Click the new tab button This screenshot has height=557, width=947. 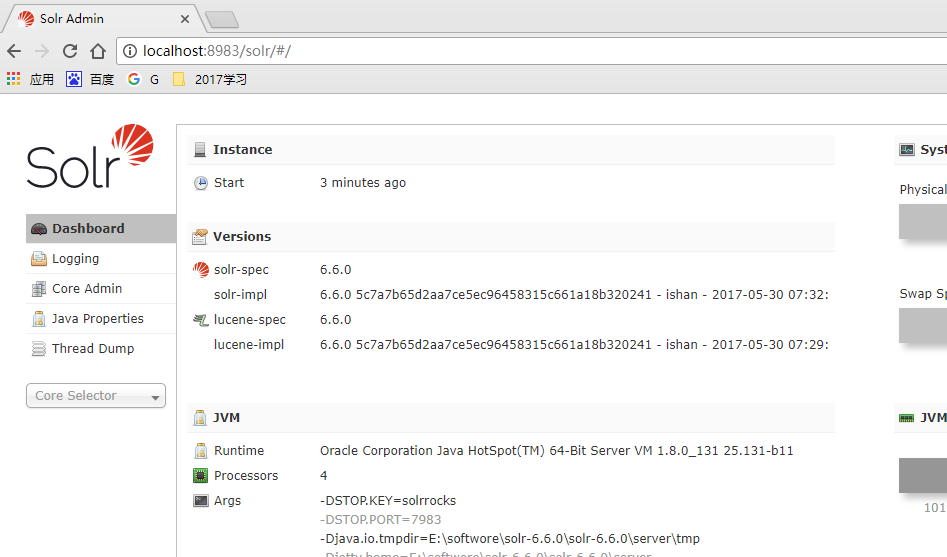coord(221,19)
